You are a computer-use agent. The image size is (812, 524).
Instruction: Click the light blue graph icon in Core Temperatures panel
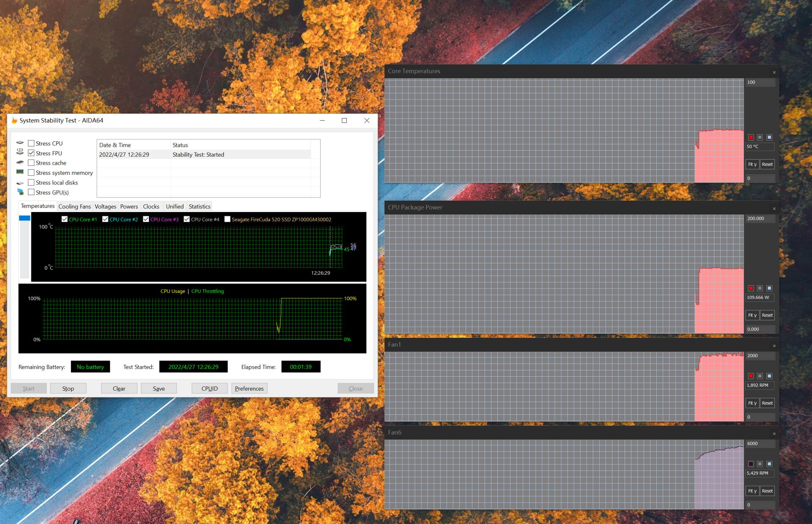tap(769, 137)
